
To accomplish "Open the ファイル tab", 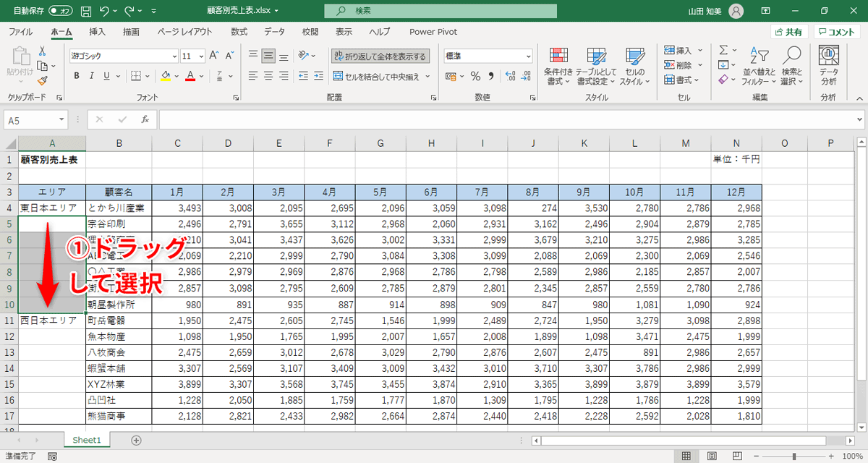I will point(20,32).
